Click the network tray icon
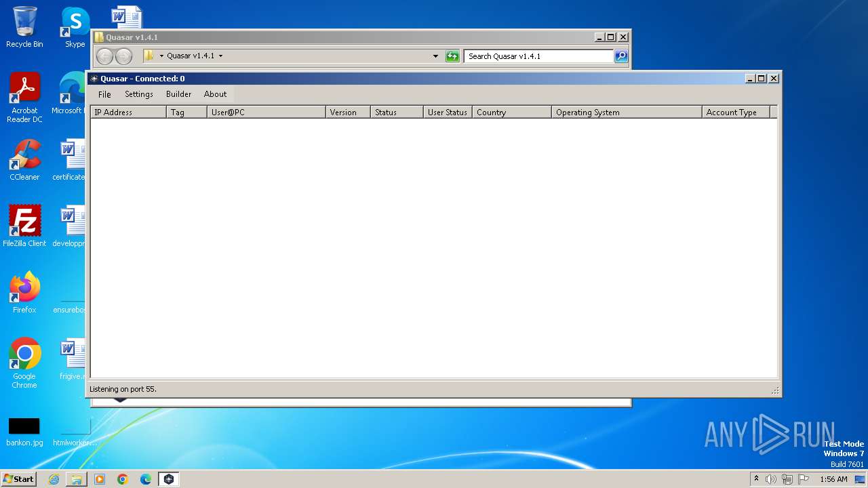 [x=787, y=479]
